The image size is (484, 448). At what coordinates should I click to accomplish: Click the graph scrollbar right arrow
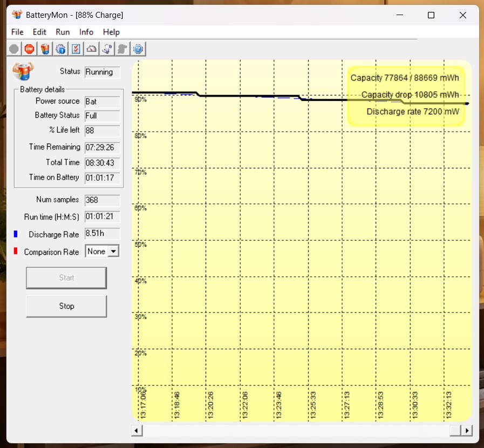tap(467, 430)
